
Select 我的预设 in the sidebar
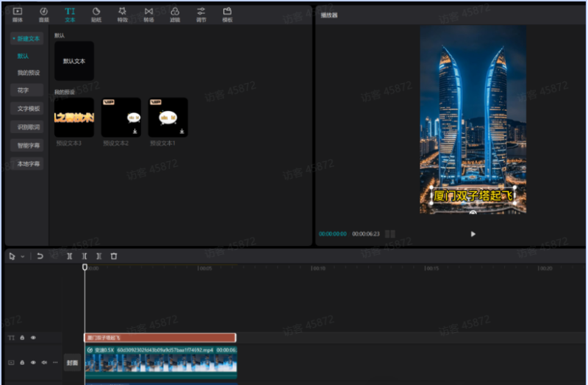coord(29,73)
